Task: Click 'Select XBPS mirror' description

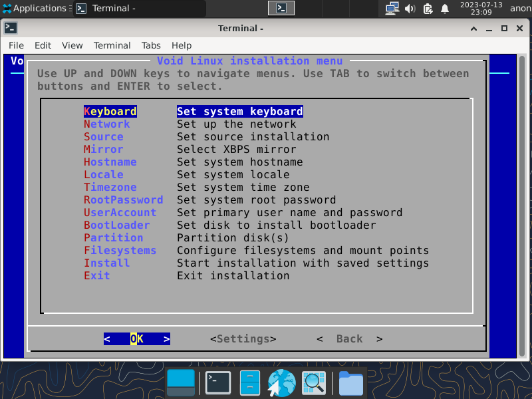Action: [x=237, y=149]
